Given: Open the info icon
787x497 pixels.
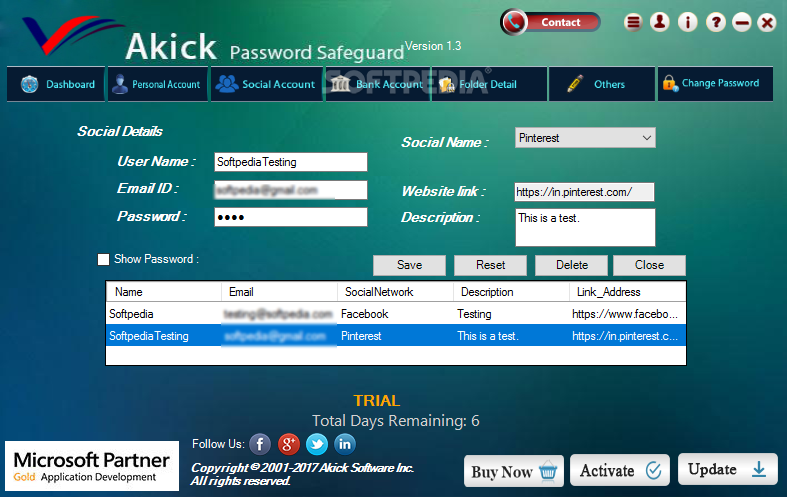Looking at the screenshot, I should [x=688, y=22].
